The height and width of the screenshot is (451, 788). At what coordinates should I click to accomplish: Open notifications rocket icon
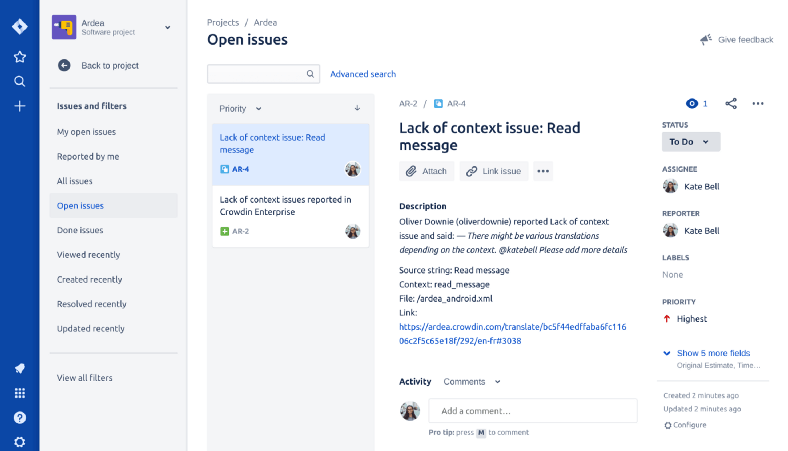click(x=20, y=369)
